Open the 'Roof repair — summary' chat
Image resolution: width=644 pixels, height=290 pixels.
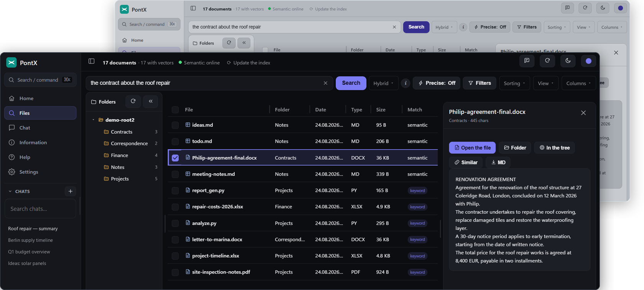coord(33,229)
